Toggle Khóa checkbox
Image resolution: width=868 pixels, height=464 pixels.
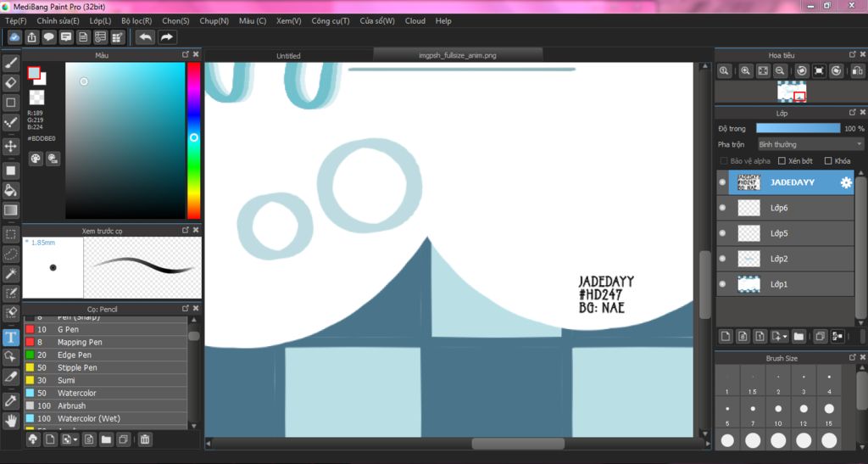pyautogui.click(x=828, y=160)
